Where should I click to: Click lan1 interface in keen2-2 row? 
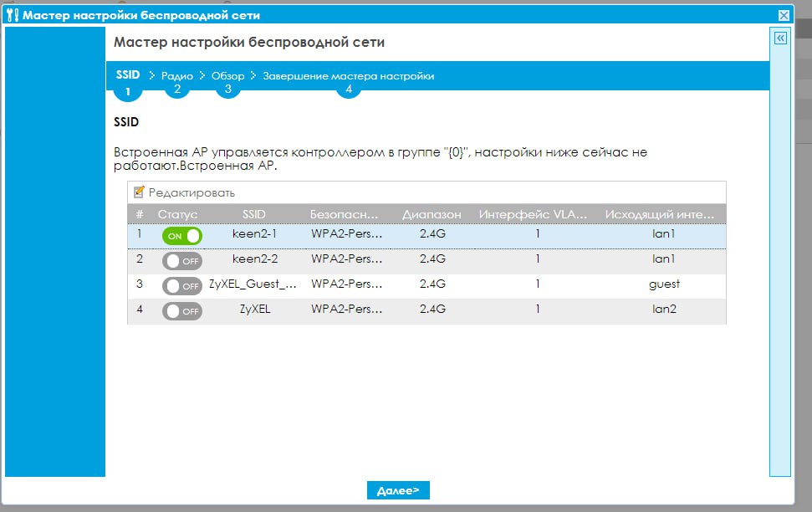tap(664, 259)
